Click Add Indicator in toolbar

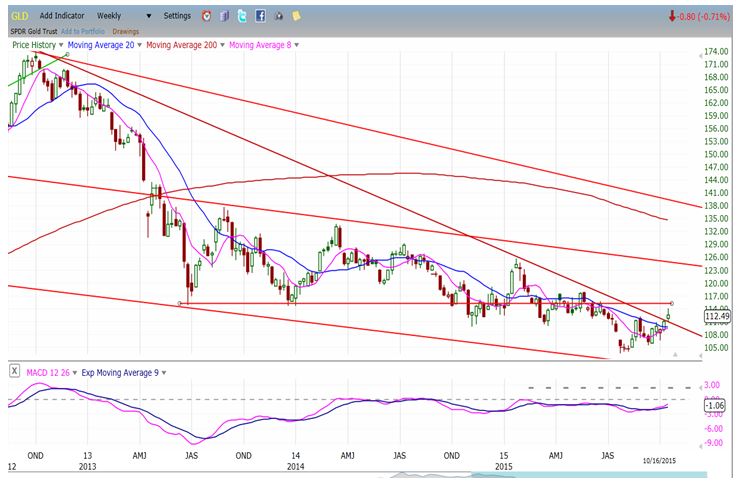click(62, 16)
